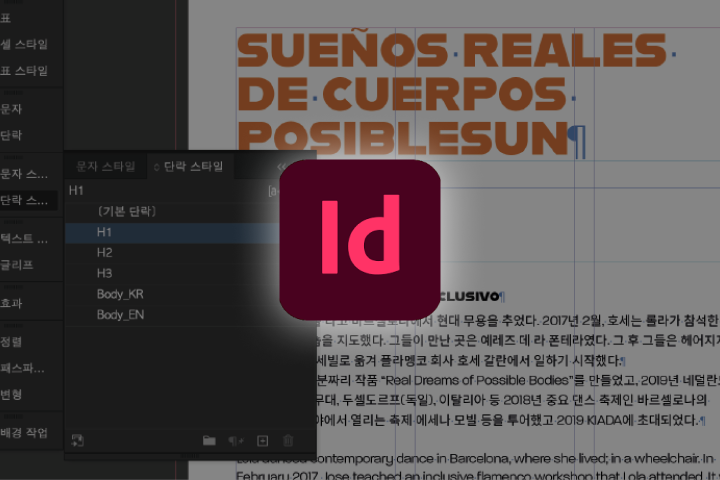Create a new style group with folder icon

click(209, 441)
